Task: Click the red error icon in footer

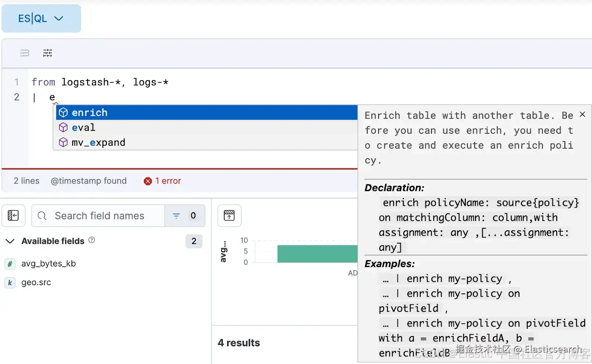Action: [148, 181]
